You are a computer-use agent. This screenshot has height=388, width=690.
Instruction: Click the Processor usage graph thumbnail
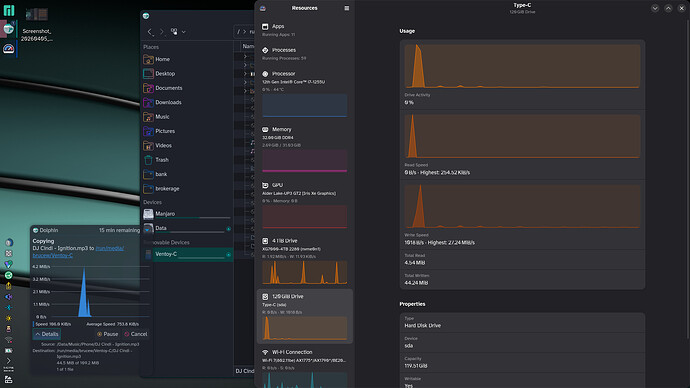pos(304,106)
